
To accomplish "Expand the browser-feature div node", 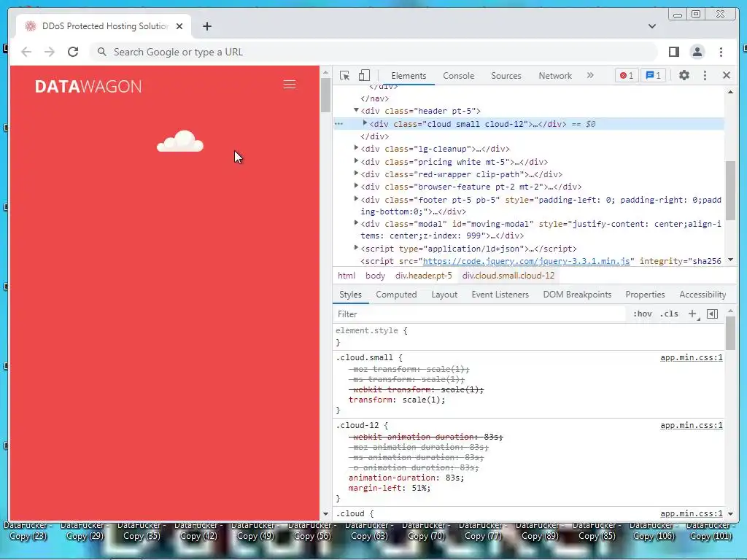I will click(356, 186).
